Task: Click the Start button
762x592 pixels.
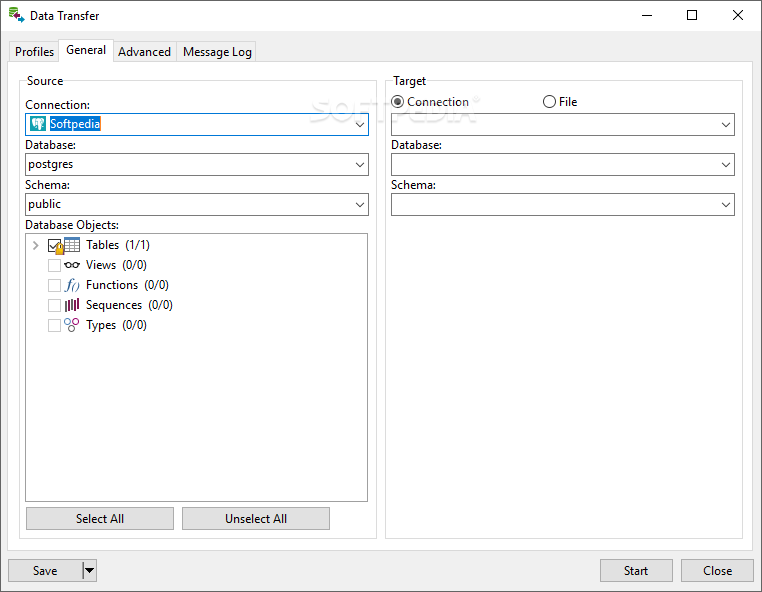Action: [636, 571]
